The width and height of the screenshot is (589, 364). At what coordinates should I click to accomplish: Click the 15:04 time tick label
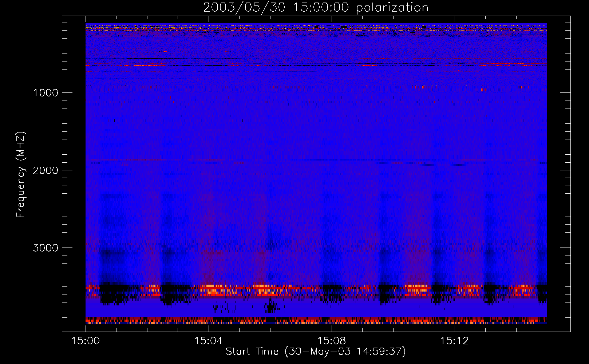click(209, 341)
